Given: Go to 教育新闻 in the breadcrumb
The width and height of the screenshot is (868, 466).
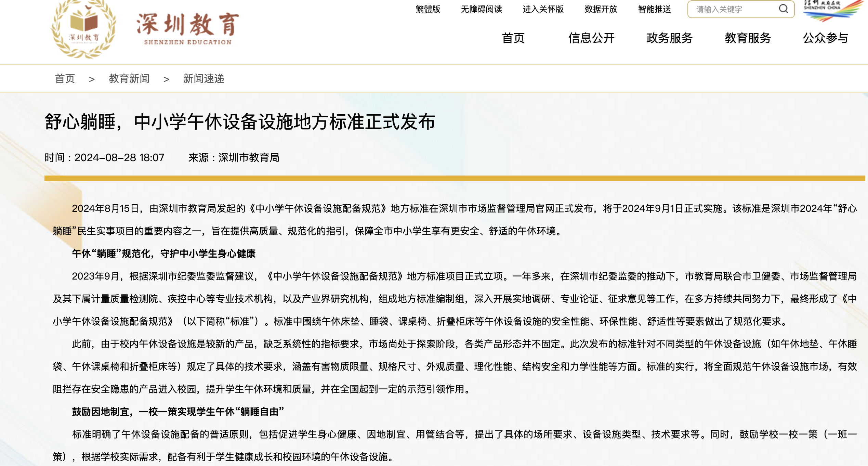Looking at the screenshot, I should point(129,79).
